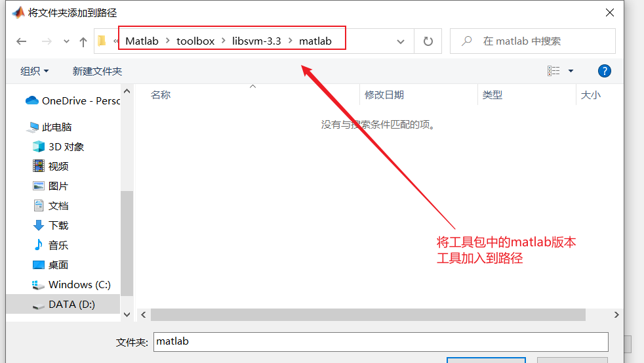Open the 组织 menu

[x=35, y=71]
